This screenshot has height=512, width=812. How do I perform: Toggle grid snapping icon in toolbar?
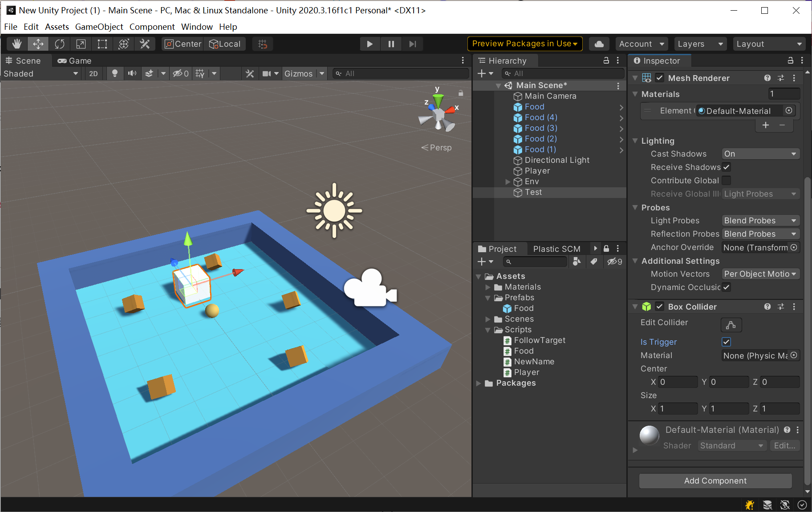pyautogui.click(x=263, y=44)
